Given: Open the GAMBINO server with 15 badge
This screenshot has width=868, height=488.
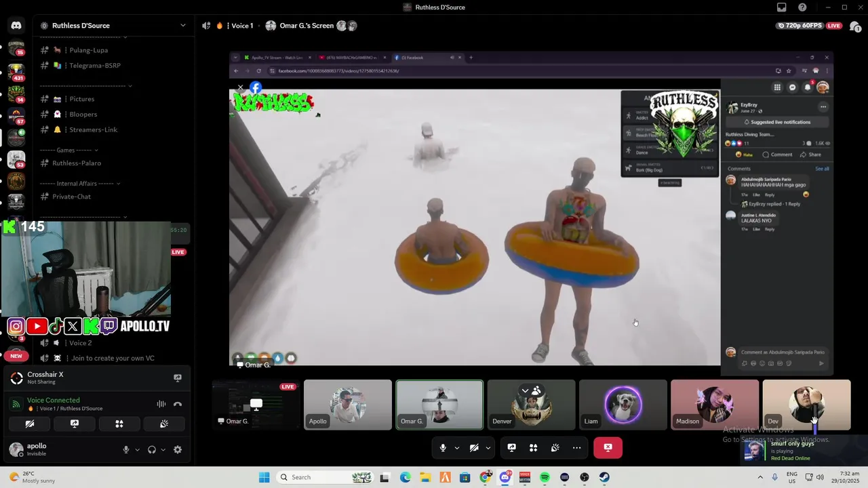Looking at the screenshot, I should 16,47.
